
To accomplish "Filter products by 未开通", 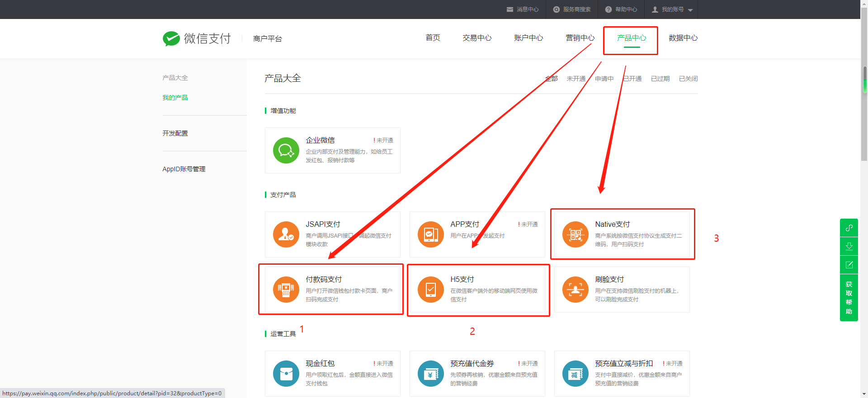I will click(576, 79).
